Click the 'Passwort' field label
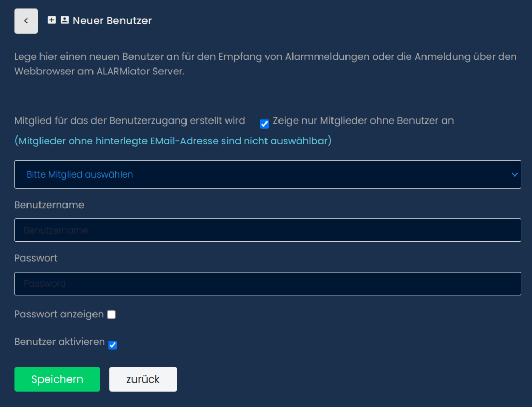The width and height of the screenshot is (532, 407). 36,258
